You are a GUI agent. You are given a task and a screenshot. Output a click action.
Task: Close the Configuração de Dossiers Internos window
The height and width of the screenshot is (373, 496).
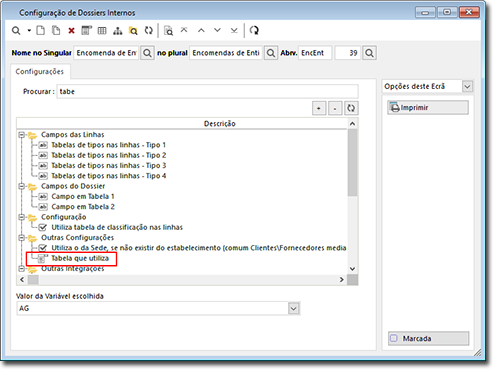coord(469,13)
